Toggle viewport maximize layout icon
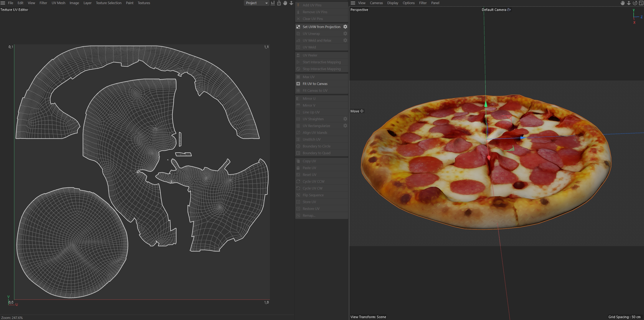 click(x=641, y=3)
